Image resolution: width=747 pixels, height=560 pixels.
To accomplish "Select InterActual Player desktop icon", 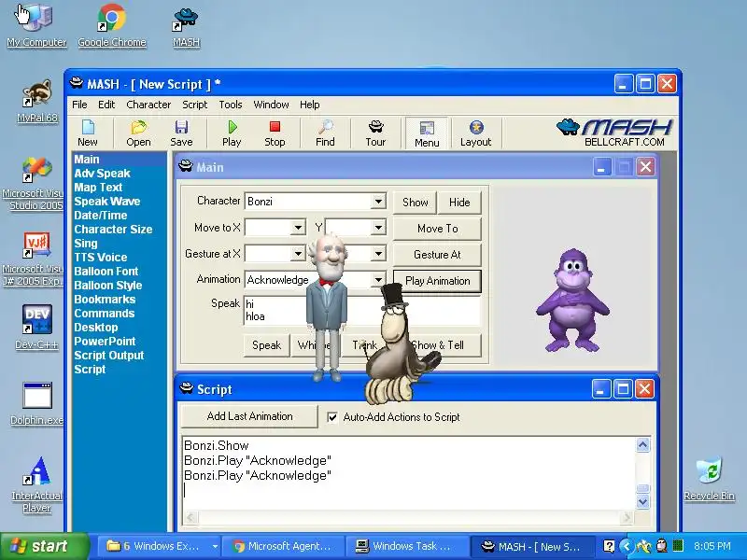I will [x=36, y=484].
